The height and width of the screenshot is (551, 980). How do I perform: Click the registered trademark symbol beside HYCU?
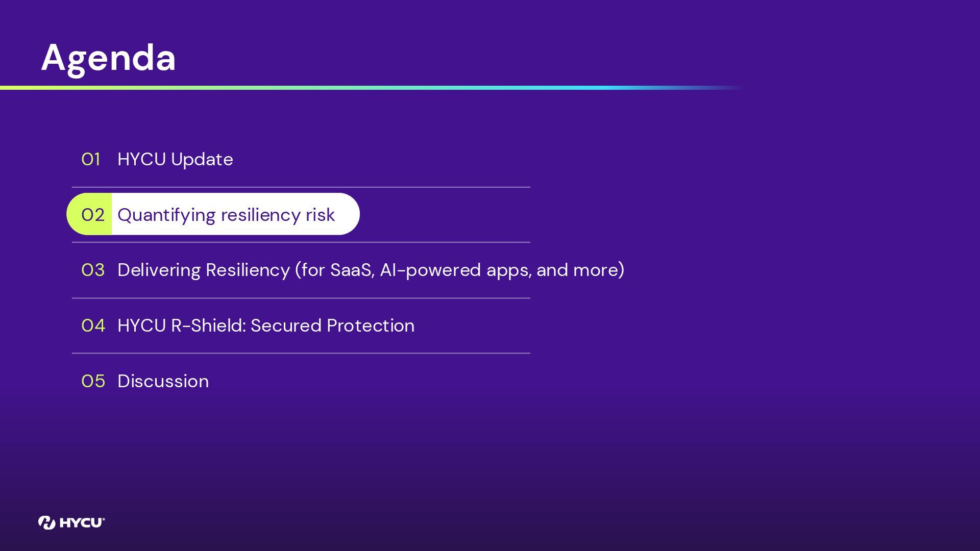click(104, 519)
